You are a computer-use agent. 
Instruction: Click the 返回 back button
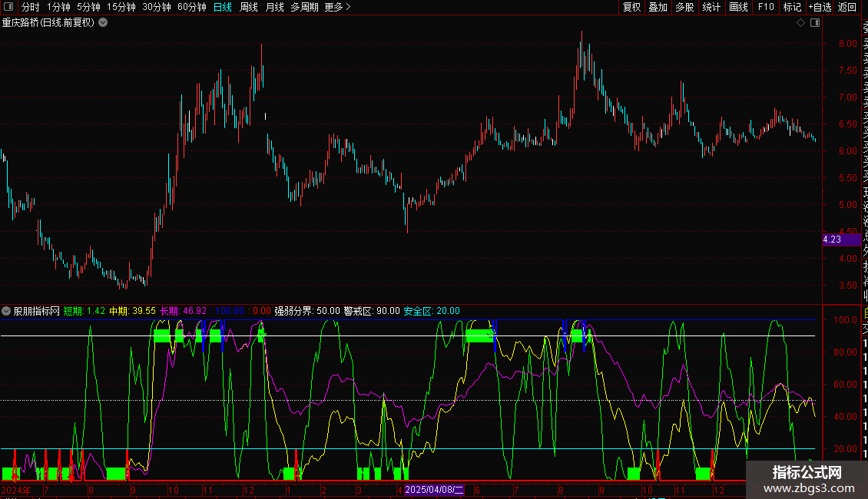point(847,7)
